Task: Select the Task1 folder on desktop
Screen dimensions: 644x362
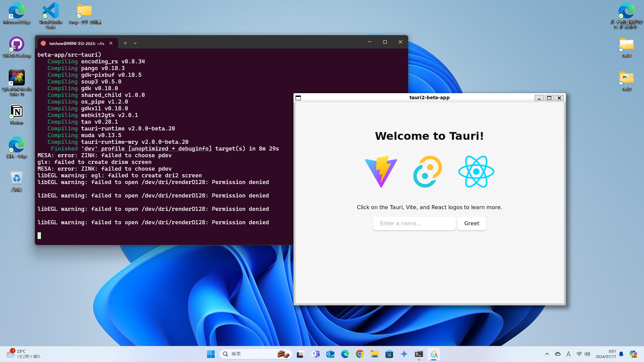Action: pos(627,47)
